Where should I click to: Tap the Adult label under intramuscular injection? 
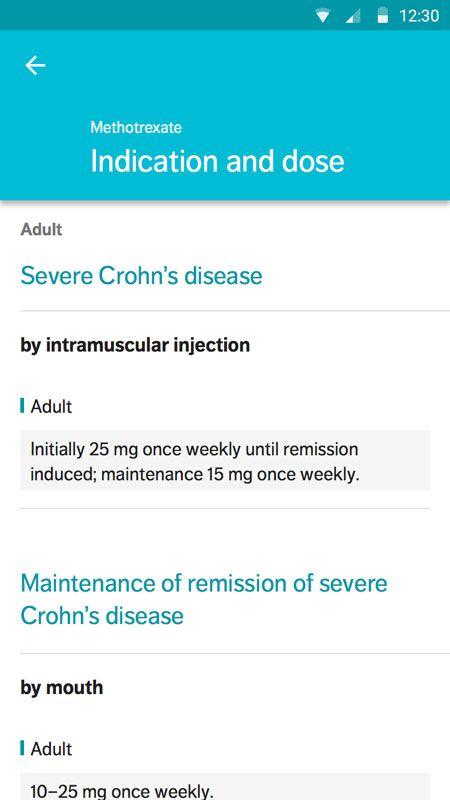tap(51, 407)
